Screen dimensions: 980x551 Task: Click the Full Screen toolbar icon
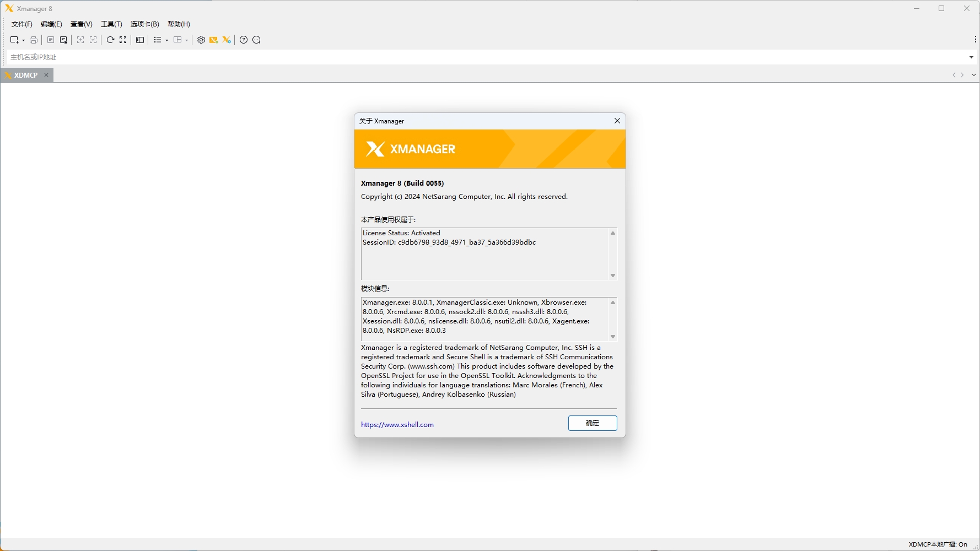(123, 40)
